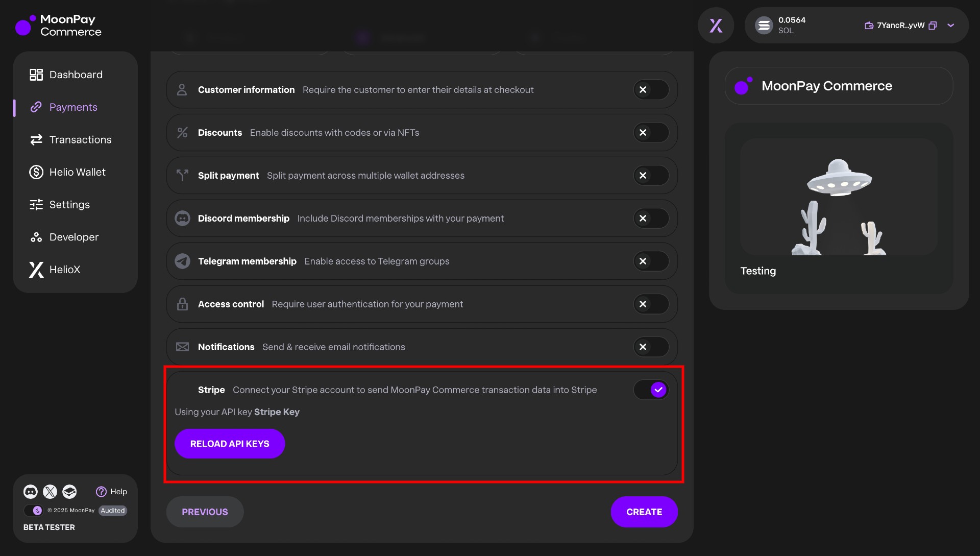Expand the wallet account dropdown chevron

pos(950,26)
